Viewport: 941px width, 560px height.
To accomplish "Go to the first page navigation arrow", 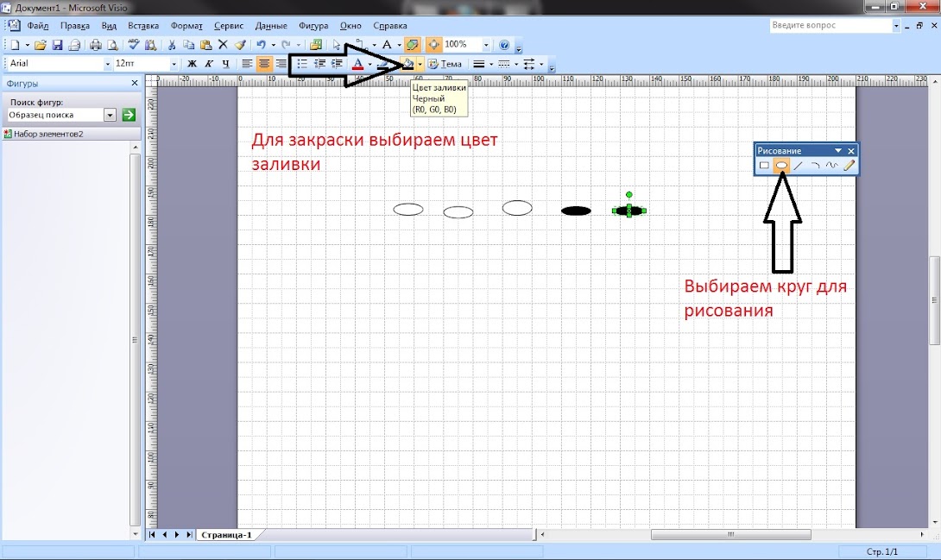I will coord(153,535).
